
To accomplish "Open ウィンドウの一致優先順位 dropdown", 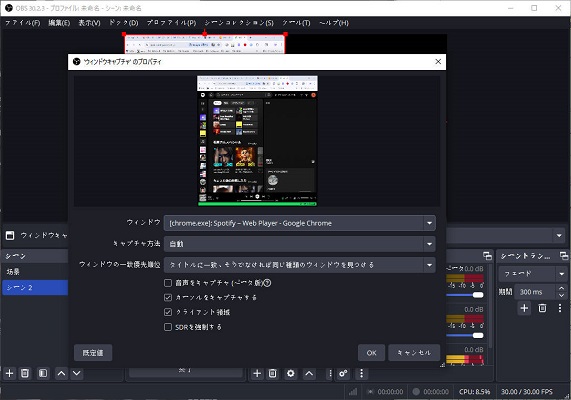I will (300, 265).
